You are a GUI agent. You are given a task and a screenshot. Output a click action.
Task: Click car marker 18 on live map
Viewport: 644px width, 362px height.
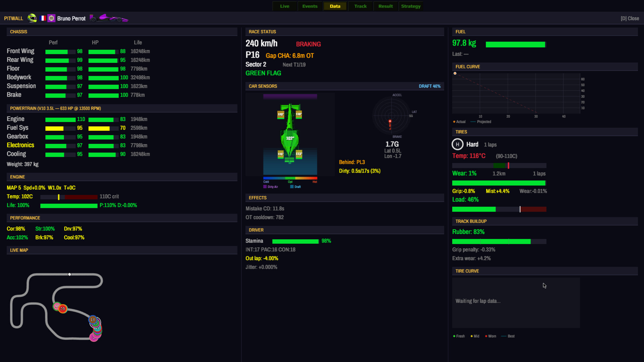point(93,319)
